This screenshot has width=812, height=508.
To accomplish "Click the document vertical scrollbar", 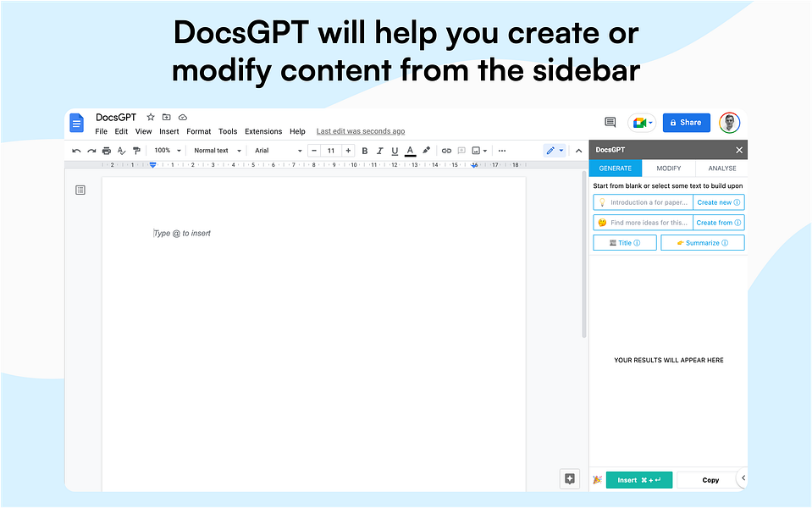I will click(x=584, y=254).
